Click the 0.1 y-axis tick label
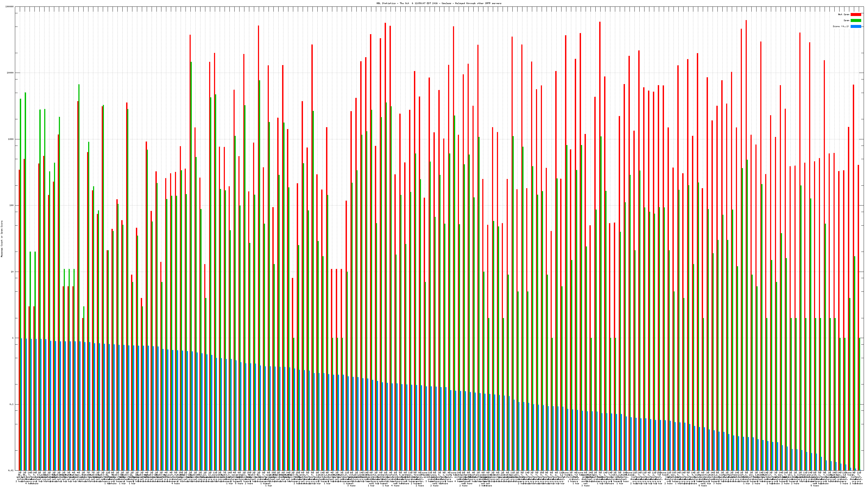868x488 pixels. coord(12,404)
